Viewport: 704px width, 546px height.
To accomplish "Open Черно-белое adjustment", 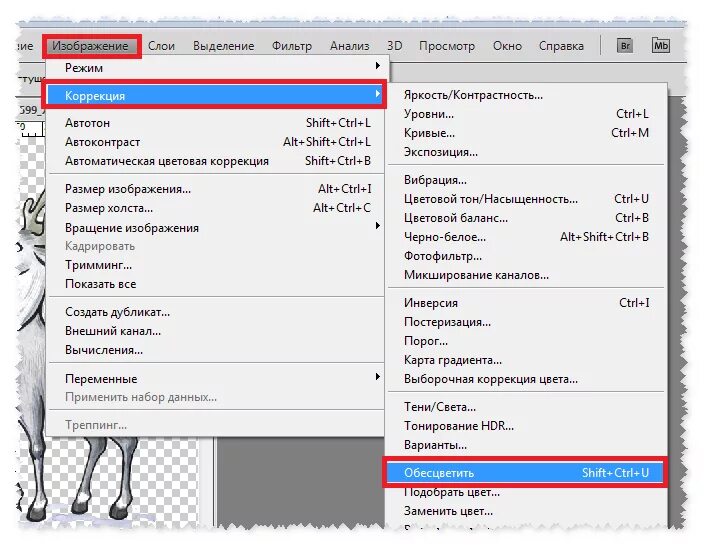I will pyautogui.click(x=526, y=237).
